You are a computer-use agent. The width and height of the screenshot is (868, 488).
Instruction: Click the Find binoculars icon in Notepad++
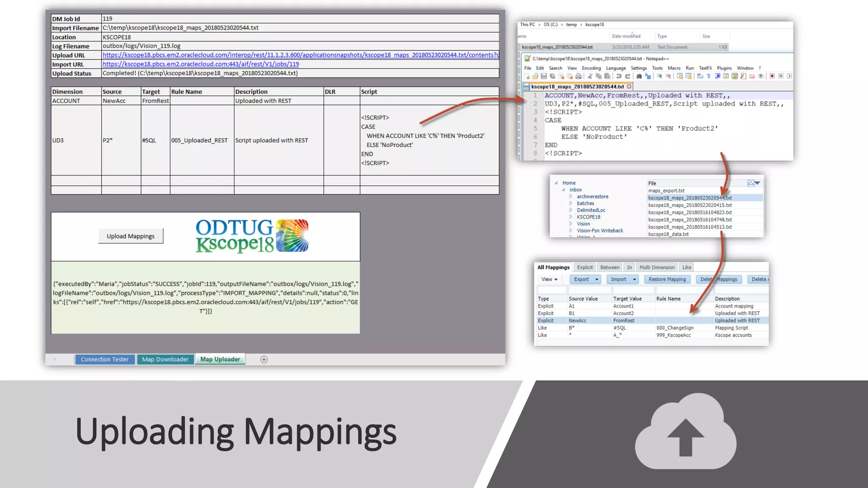tap(639, 76)
